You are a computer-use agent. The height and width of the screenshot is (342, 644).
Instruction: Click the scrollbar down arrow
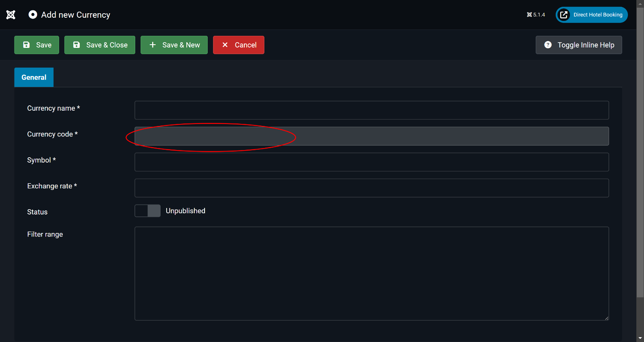640,338
